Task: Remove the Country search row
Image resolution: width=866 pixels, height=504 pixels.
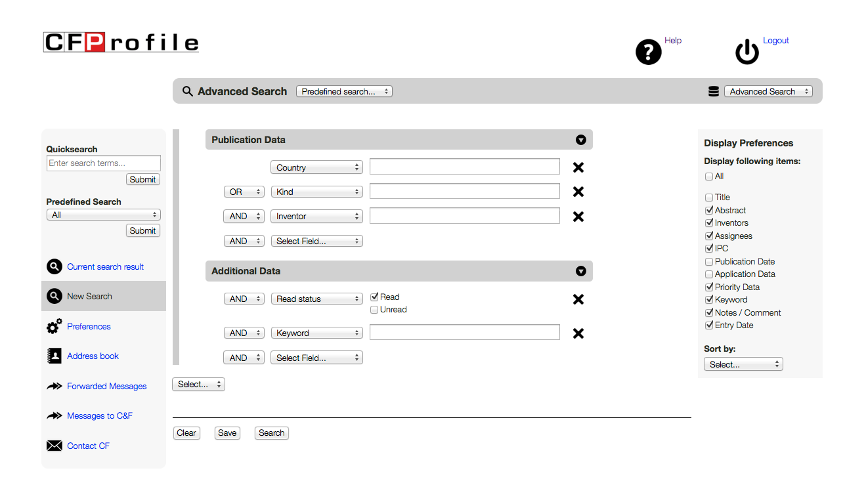Action: pos(578,167)
